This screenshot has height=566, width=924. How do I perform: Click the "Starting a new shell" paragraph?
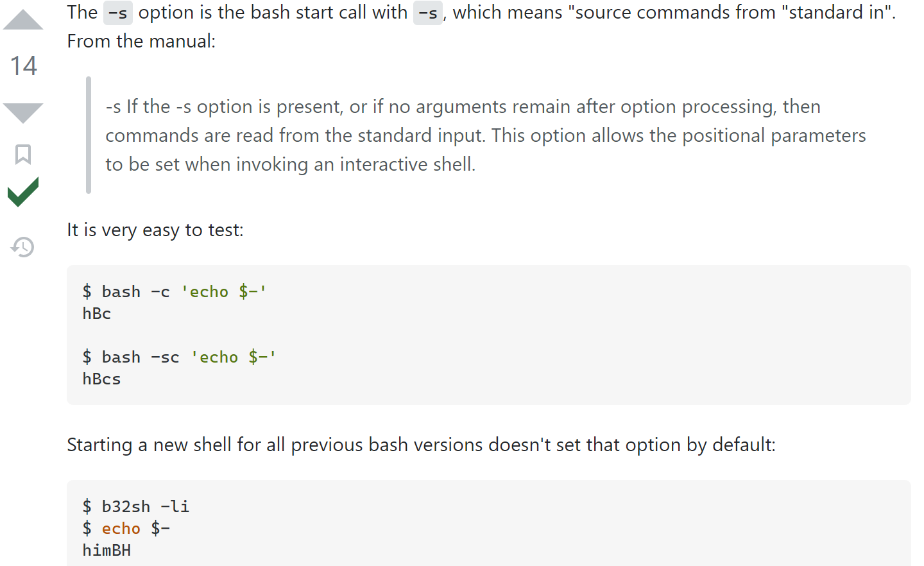point(421,445)
